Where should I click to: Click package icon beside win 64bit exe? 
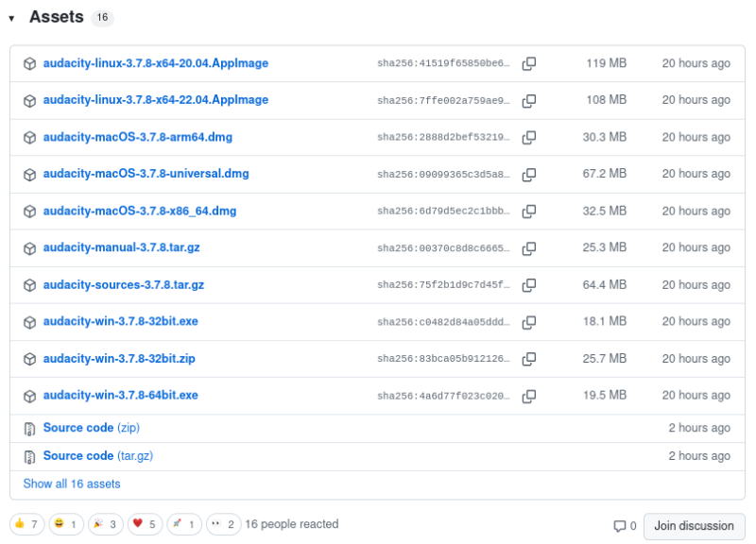[30, 396]
